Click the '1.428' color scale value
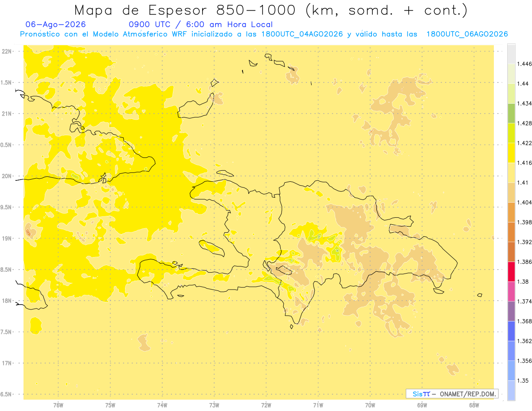This screenshot has width=532, height=411. pyautogui.click(x=524, y=123)
